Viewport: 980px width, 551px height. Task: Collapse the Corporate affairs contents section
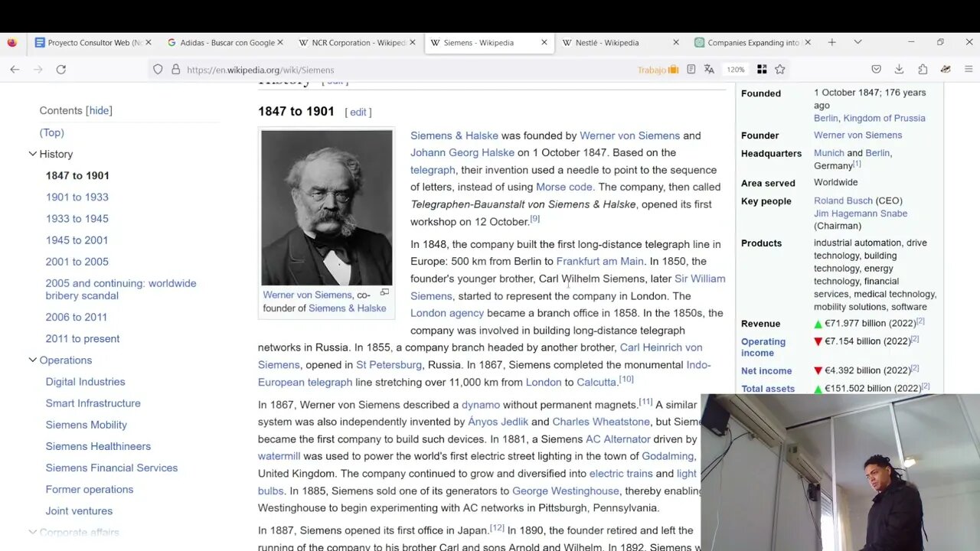coord(32,532)
